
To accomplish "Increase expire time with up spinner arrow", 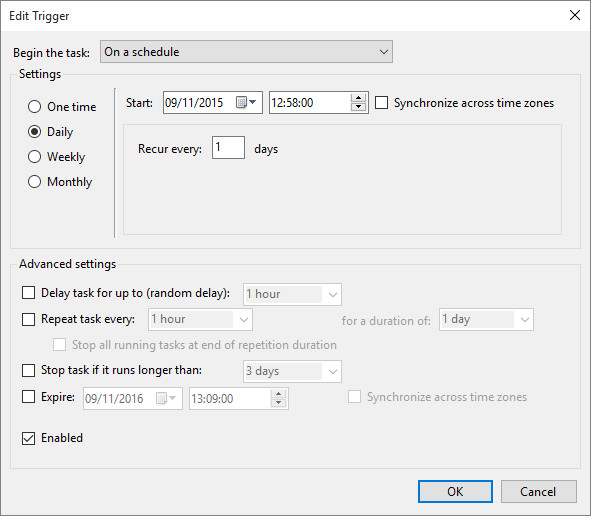I will click(x=279, y=394).
